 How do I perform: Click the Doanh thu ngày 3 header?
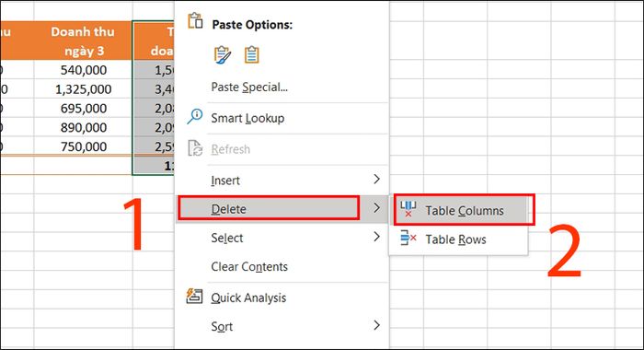coord(83,41)
